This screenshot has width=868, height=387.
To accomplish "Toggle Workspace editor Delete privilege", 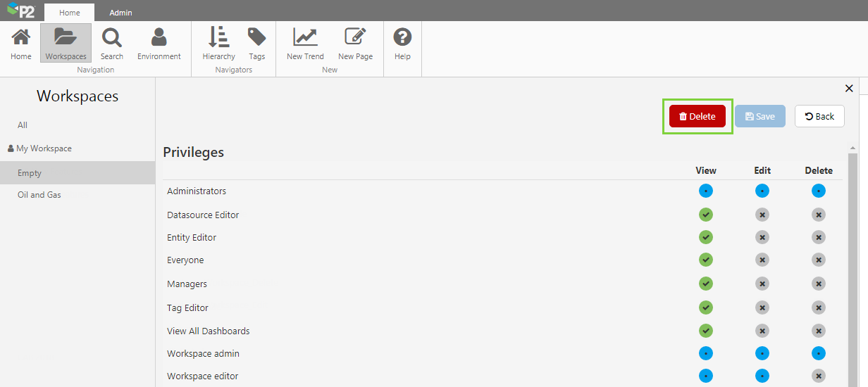I will click(819, 376).
